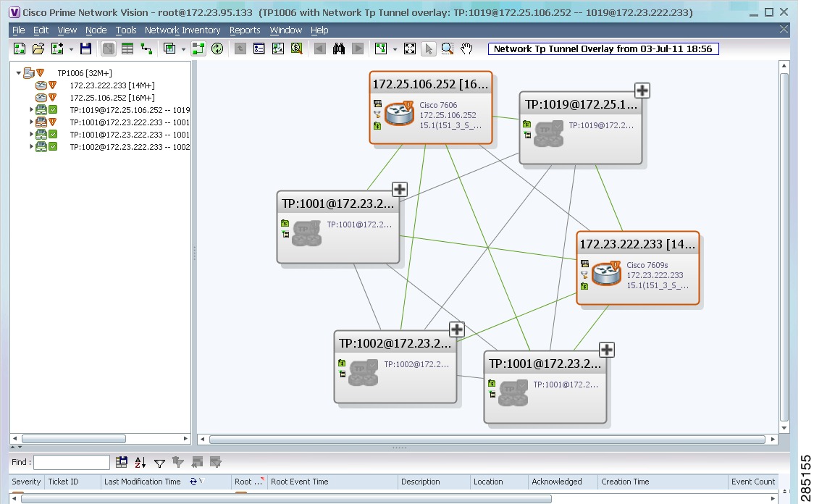Screen dimensions: 814x504
Task: Open the Add to Map dropdown arrow
Action: 71,49
